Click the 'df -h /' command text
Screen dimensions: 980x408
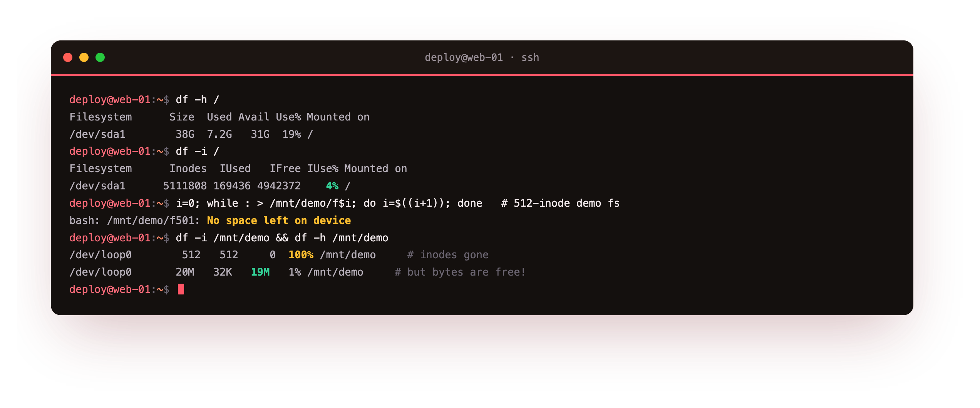pyautogui.click(x=198, y=100)
